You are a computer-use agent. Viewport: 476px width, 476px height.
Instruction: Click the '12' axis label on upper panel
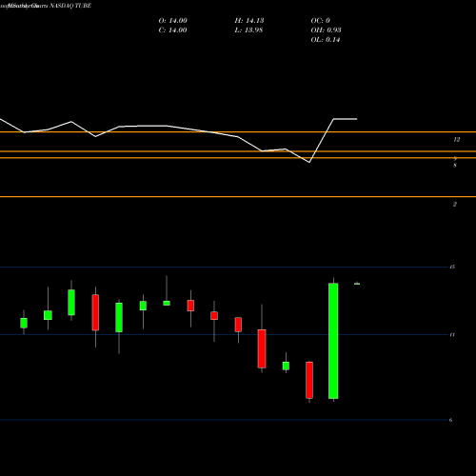pyautogui.click(x=457, y=140)
